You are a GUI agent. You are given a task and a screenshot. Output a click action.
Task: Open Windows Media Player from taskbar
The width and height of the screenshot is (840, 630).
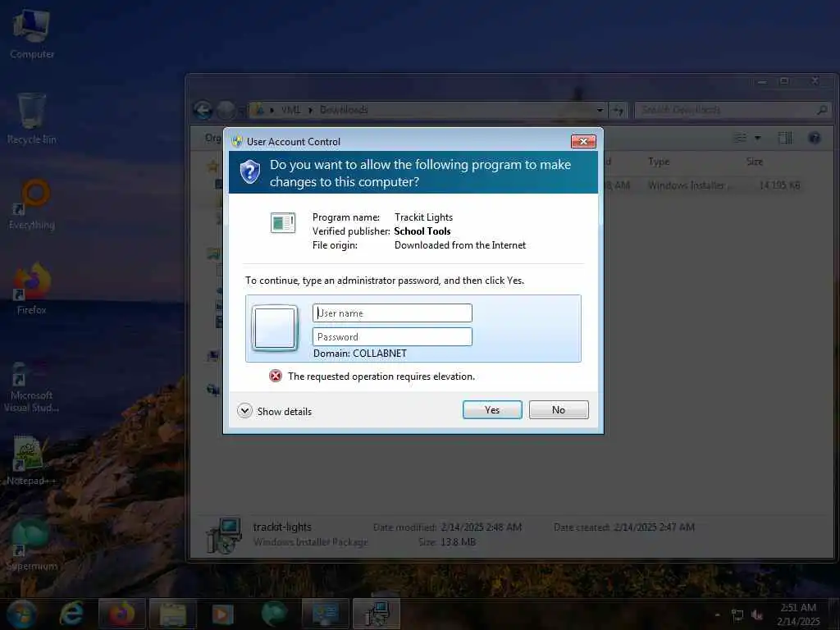click(223, 614)
